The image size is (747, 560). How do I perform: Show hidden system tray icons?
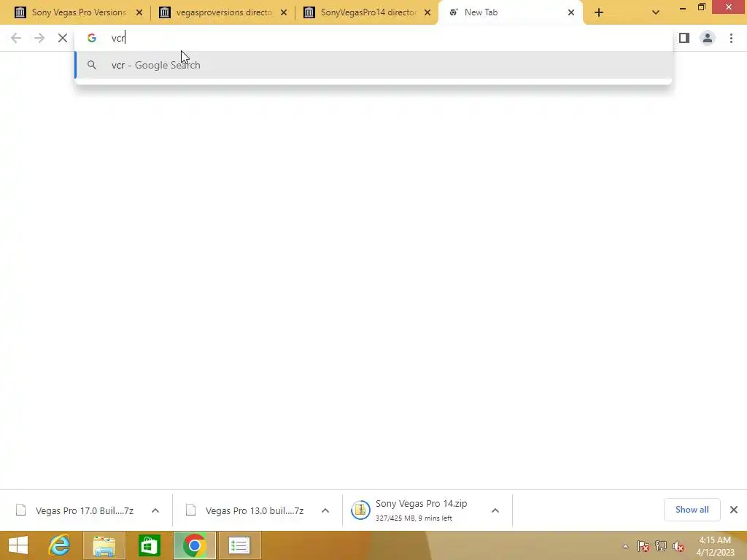[625, 546]
